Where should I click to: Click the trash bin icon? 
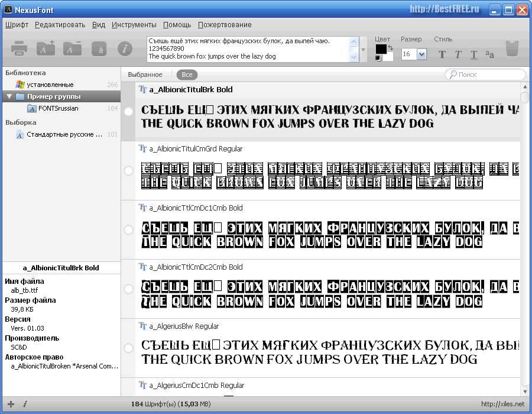click(x=512, y=48)
